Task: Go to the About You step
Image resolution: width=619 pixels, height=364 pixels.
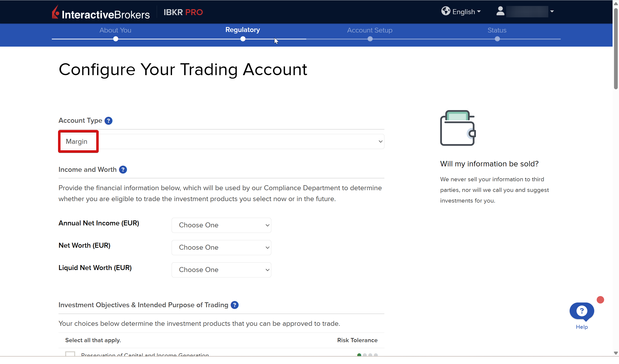Action: coord(115,30)
